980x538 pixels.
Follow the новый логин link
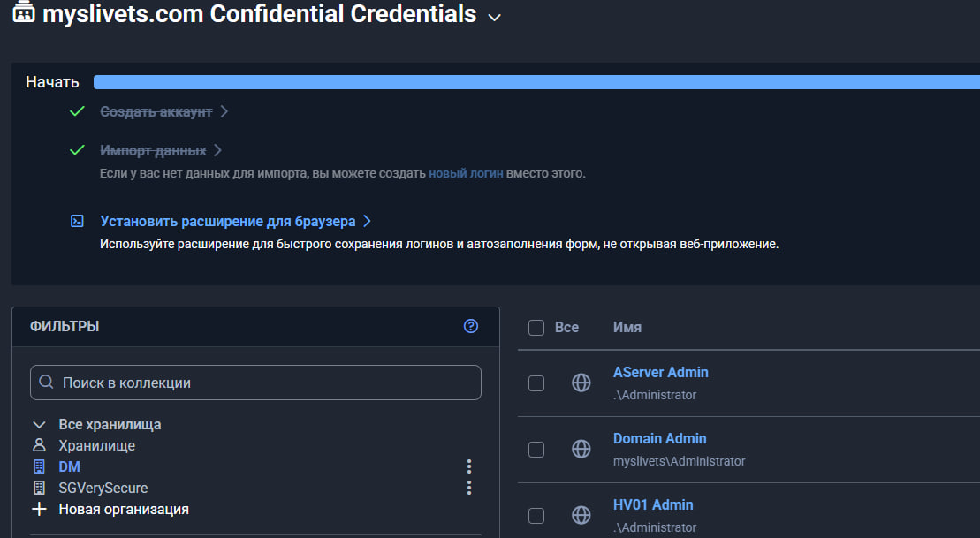tap(466, 173)
